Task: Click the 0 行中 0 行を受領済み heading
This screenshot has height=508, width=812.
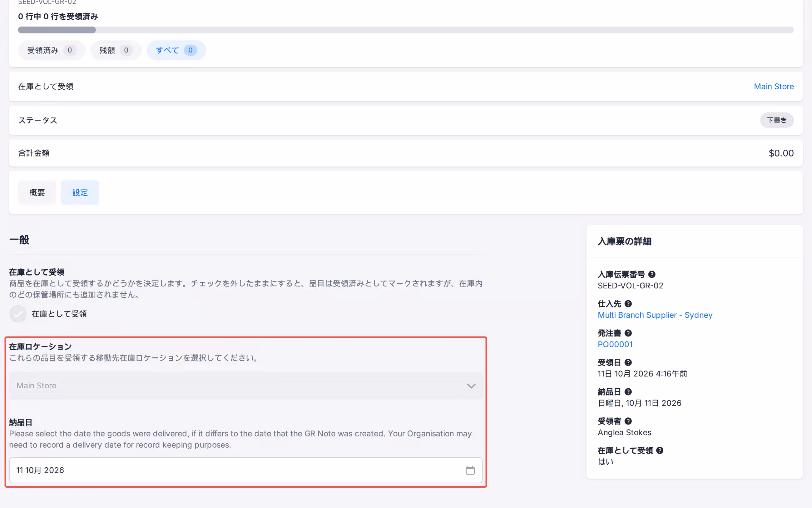Action: (x=58, y=17)
